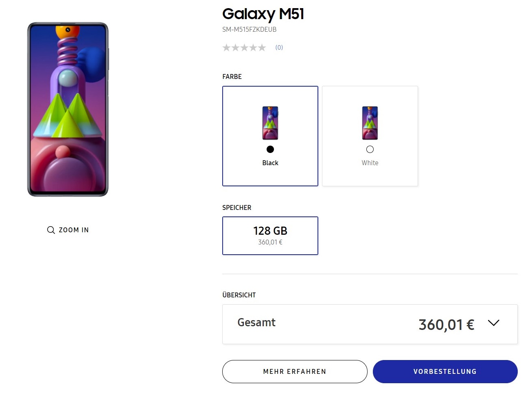Choose the 128 GB storage option

[270, 236]
